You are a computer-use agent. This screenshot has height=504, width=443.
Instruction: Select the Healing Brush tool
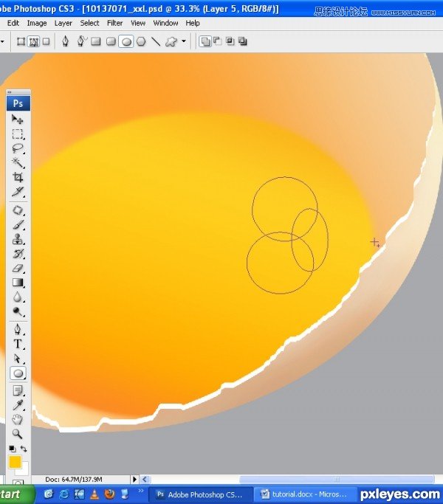[18, 210]
